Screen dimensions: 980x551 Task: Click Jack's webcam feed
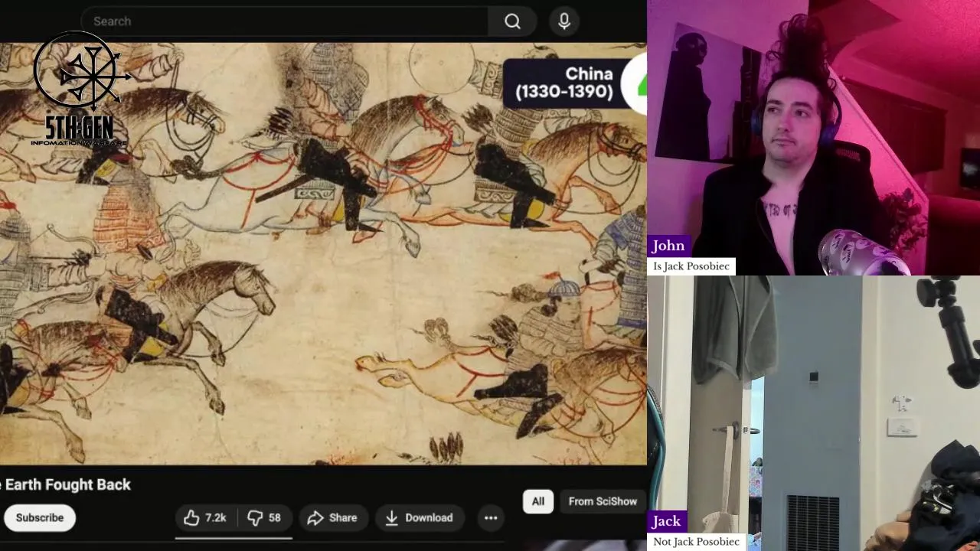click(813, 413)
